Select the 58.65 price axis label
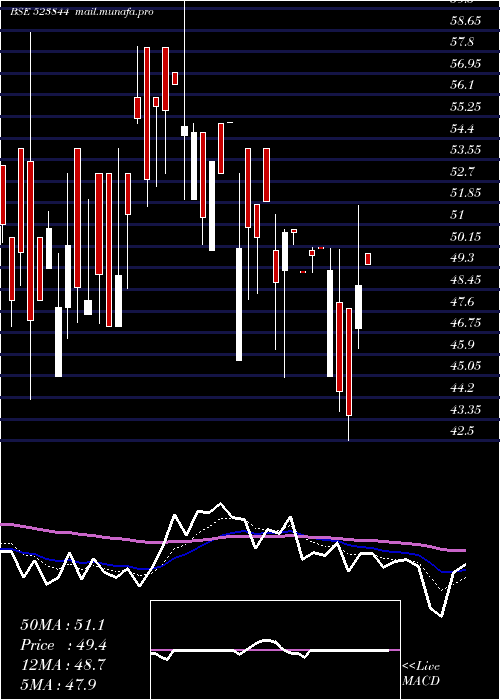The width and height of the screenshot is (500, 700). pos(464,21)
